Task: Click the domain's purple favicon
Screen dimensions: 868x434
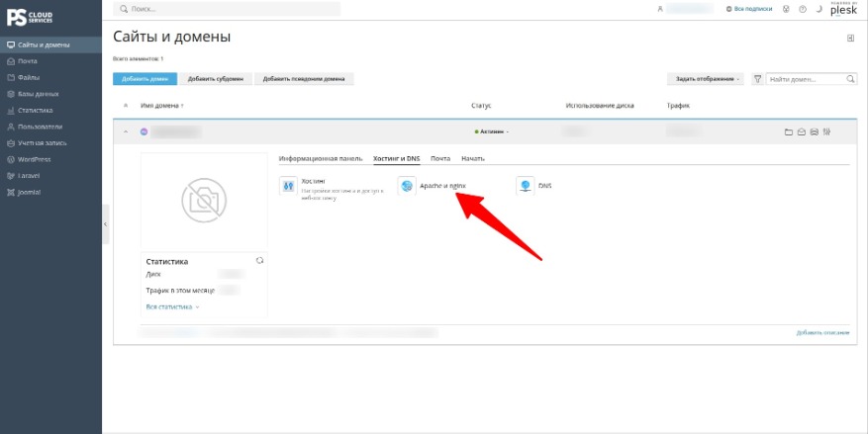Action: (144, 131)
